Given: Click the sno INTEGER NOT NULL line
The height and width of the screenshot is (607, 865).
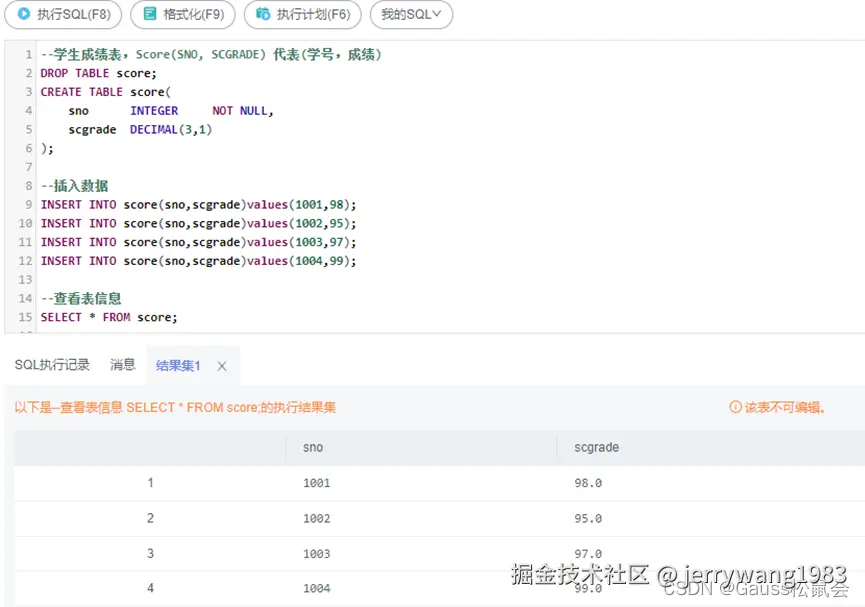Looking at the screenshot, I should tap(171, 111).
